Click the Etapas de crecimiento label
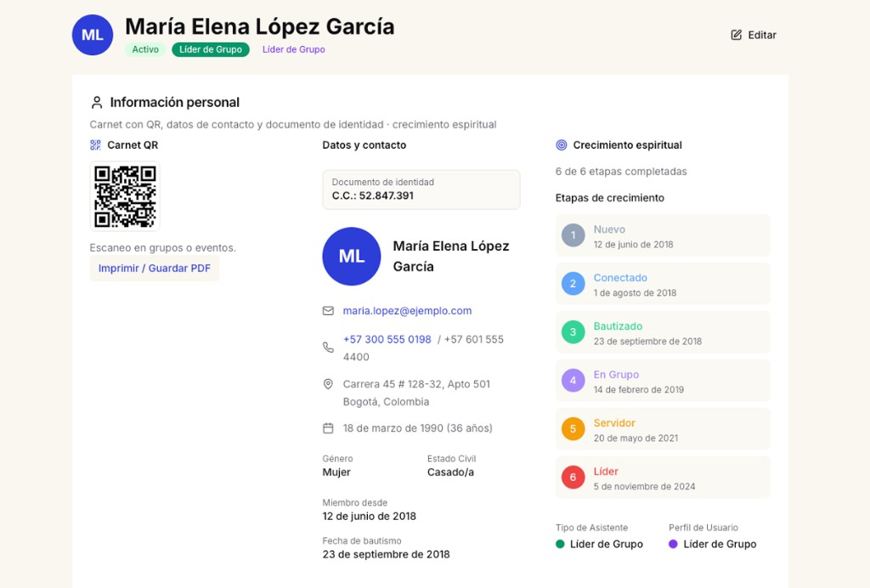The width and height of the screenshot is (870, 588). (x=610, y=198)
